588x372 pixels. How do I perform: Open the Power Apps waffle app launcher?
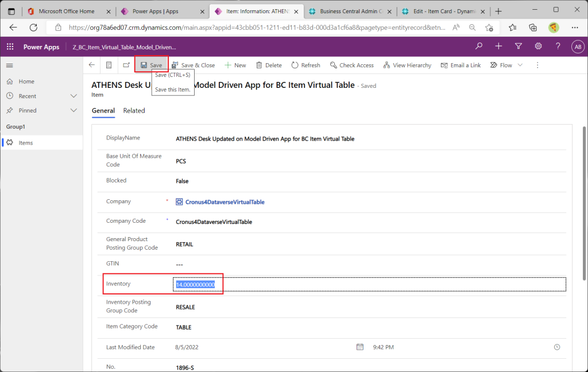10,46
